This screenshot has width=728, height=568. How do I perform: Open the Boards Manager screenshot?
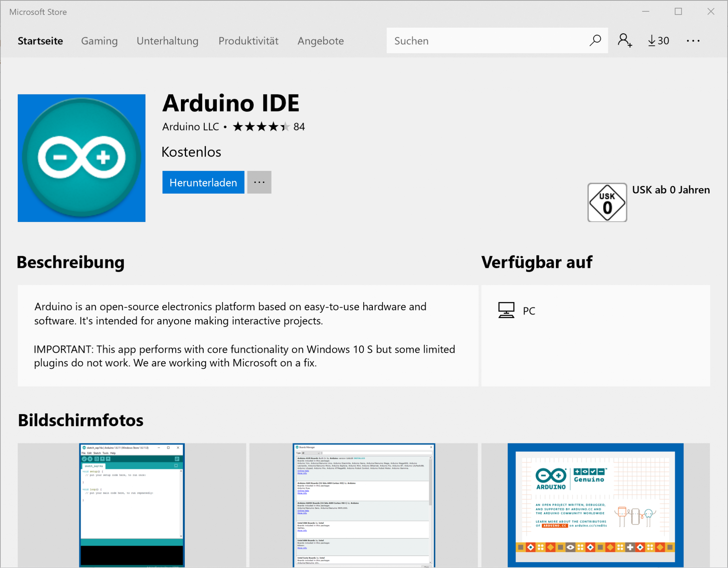coord(363,505)
